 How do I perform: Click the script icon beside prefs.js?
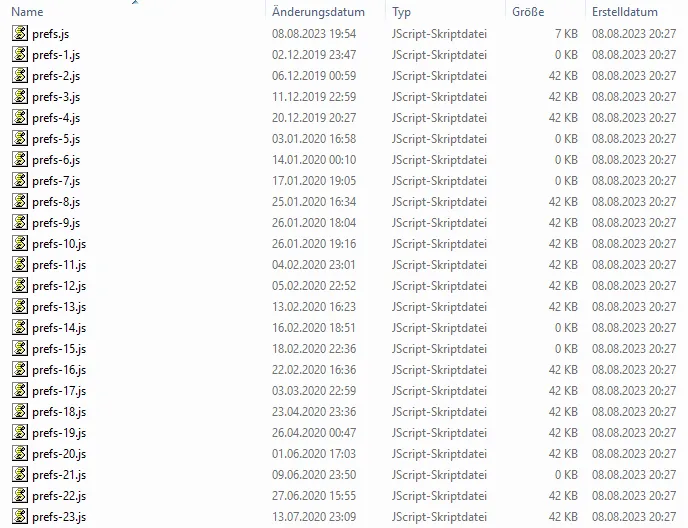pyautogui.click(x=20, y=33)
